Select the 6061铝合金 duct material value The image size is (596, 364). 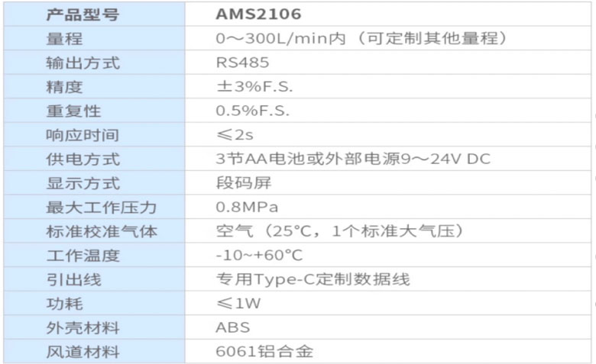pyautogui.click(x=264, y=352)
